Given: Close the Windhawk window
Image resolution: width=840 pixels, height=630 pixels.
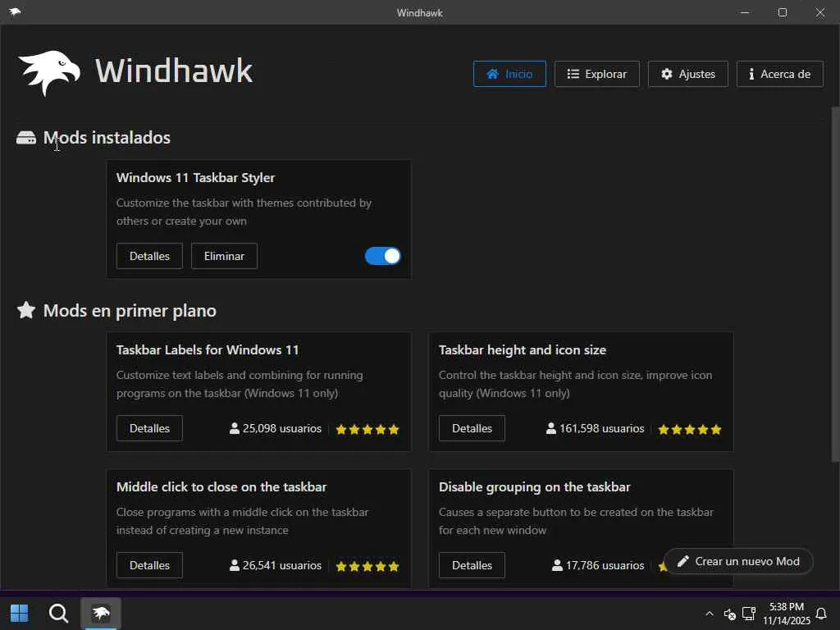Looking at the screenshot, I should (x=820, y=12).
